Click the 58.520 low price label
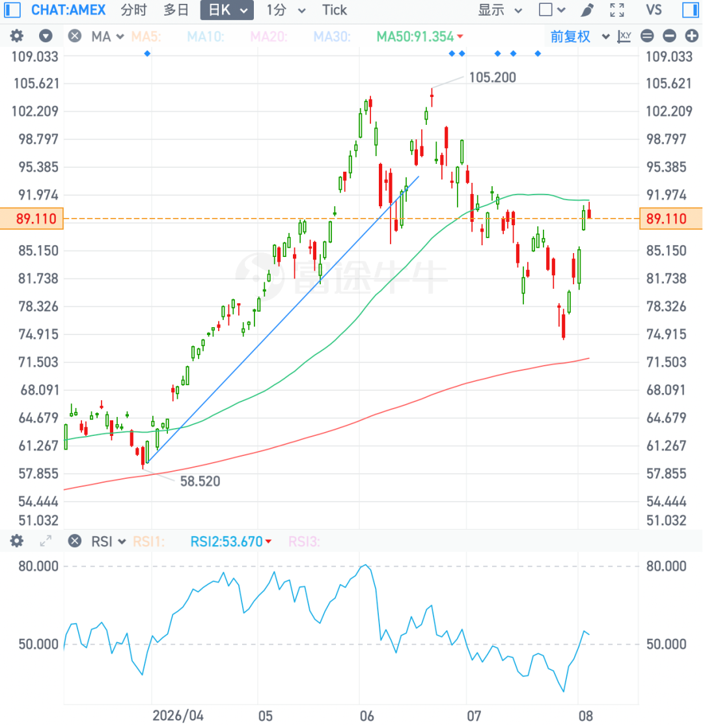 tap(200, 481)
